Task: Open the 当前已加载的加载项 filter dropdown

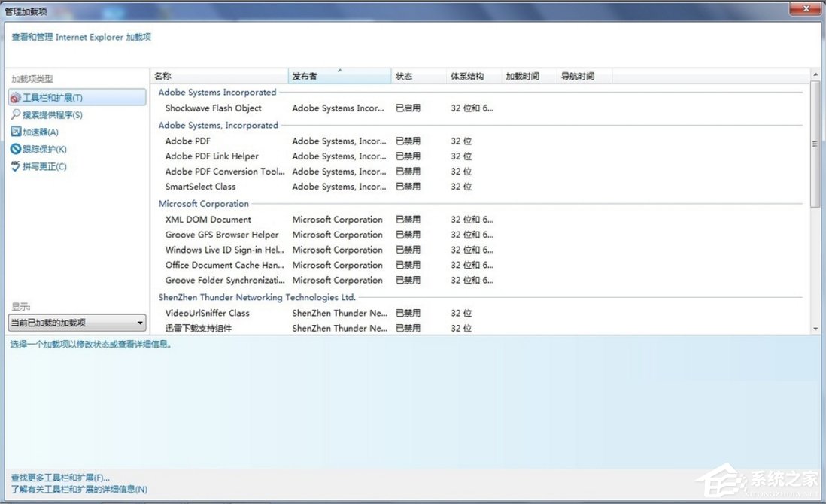Action: [138, 322]
